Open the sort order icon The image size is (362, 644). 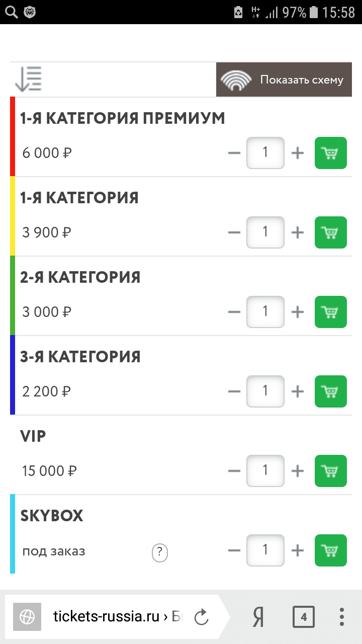point(28,79)
